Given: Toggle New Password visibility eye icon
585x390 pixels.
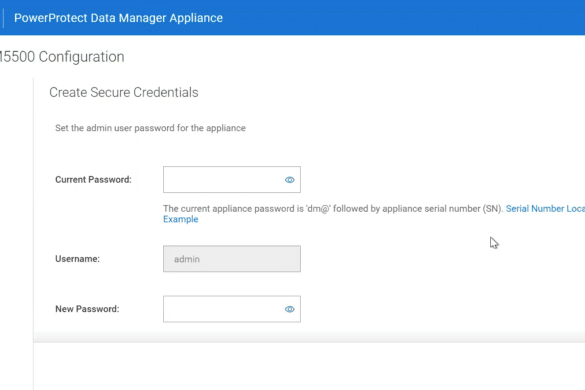Looking at the screenshot, I should point(290,309).
